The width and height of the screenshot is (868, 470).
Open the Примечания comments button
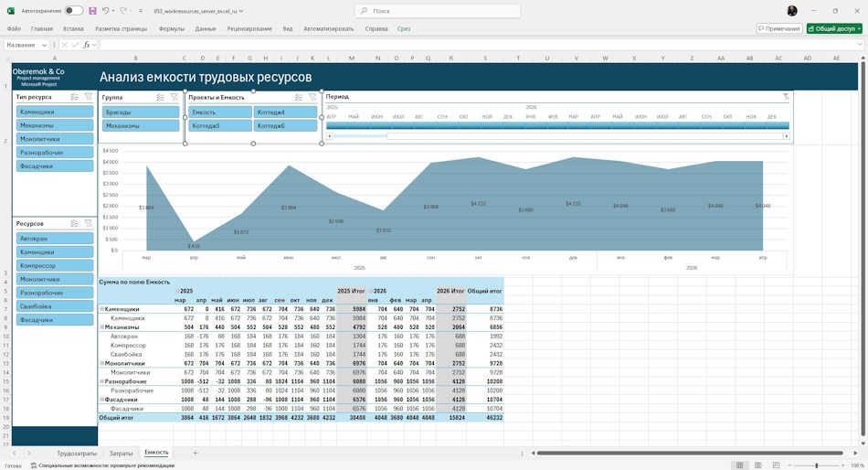[778, 28]
